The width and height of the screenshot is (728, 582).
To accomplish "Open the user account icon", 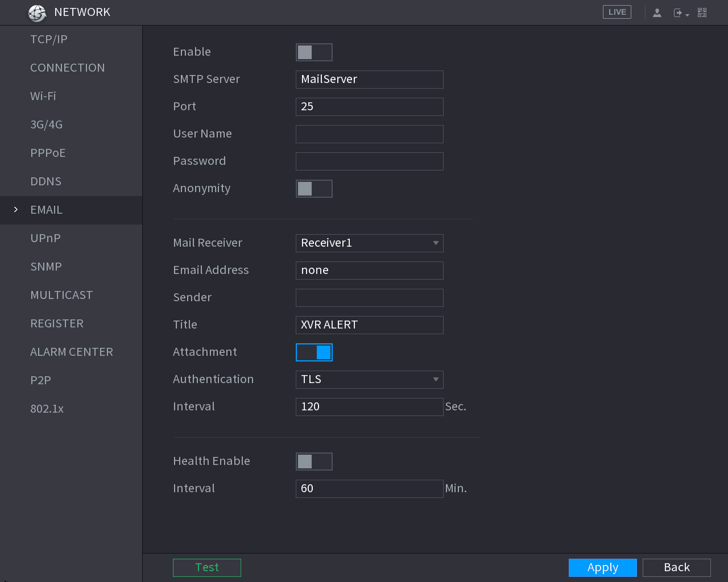I will pos(657,13).
